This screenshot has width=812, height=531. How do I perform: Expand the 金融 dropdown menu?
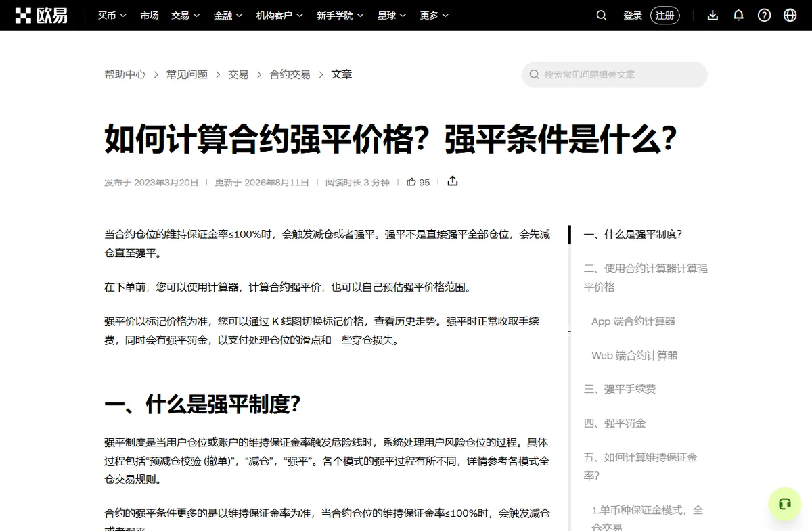pyautogui.click(x=228, y=16)
